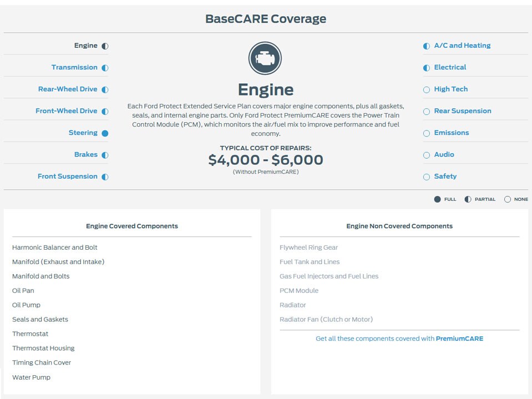Click the BaseCARE Coverage heading
Image resolution: width=532 pixels, height=399 pixels.
coord(266,19)
